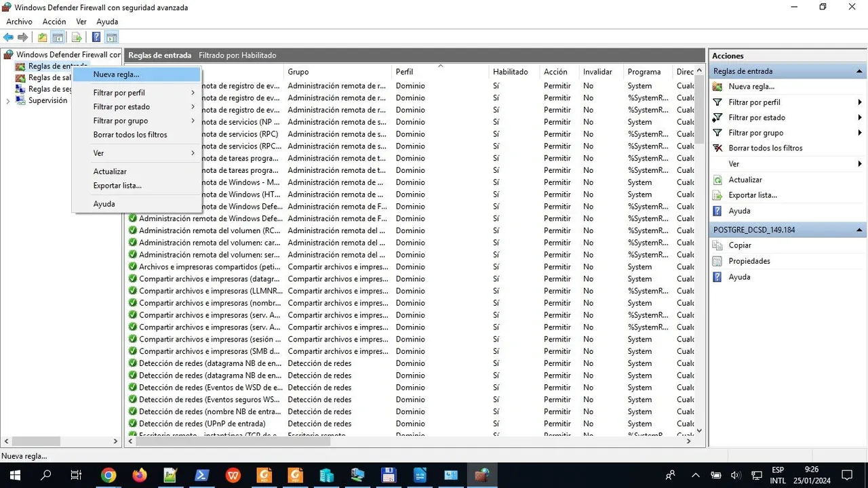Image resolution: width=868 pixels, height=488 pixels.
Task: Click the rules list vertical scrollbar down arrow
Action: coord(699,430)
